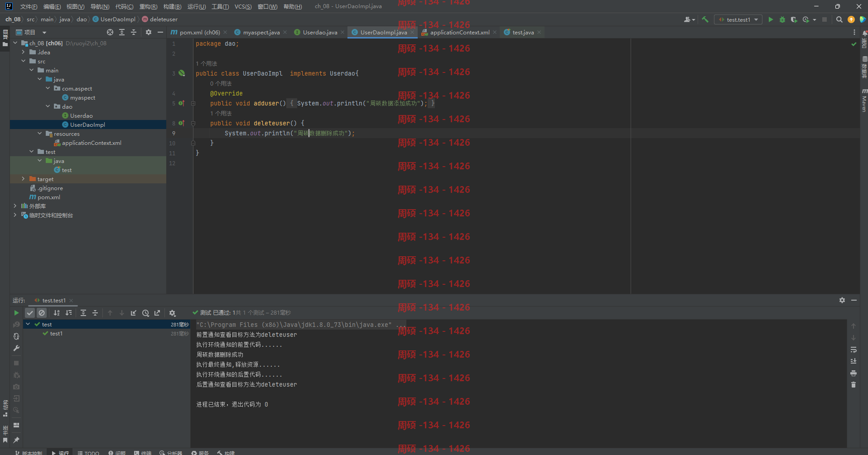Open the 重构(R) menu
Image resolution: width=868 pixels, height=455 pixels.
coord(148,6)
